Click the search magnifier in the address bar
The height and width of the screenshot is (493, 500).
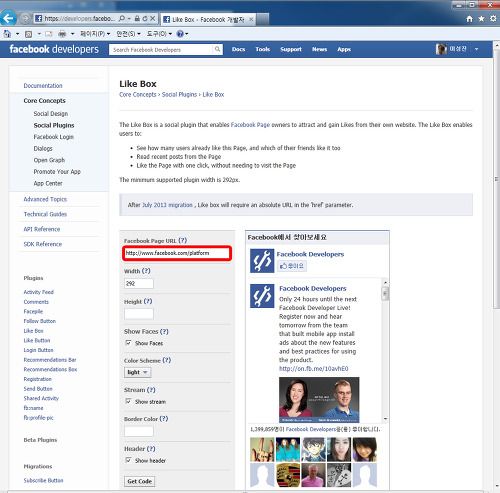(122, 19)
